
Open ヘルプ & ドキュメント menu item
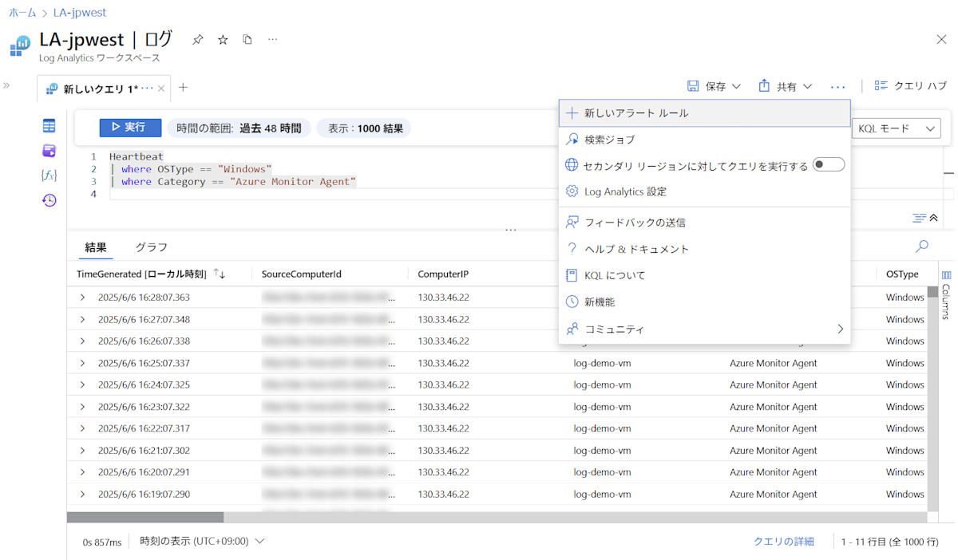click(x=705, y=249)
